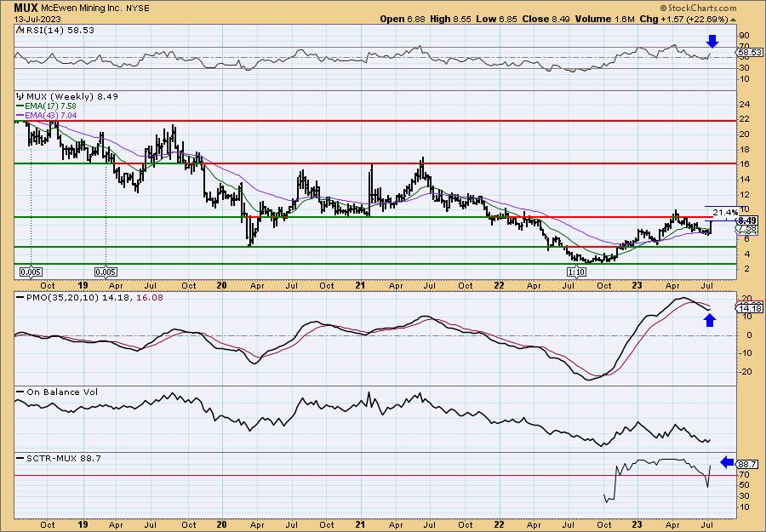
Task: Click the EMA(43) 7.04 legend text
Action: [x=51, y=116]
